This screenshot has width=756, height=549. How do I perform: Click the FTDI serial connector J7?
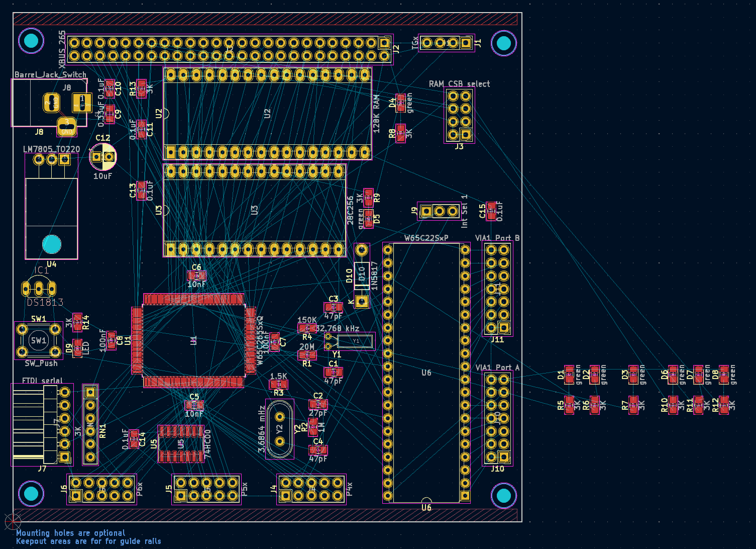[43, 425]
